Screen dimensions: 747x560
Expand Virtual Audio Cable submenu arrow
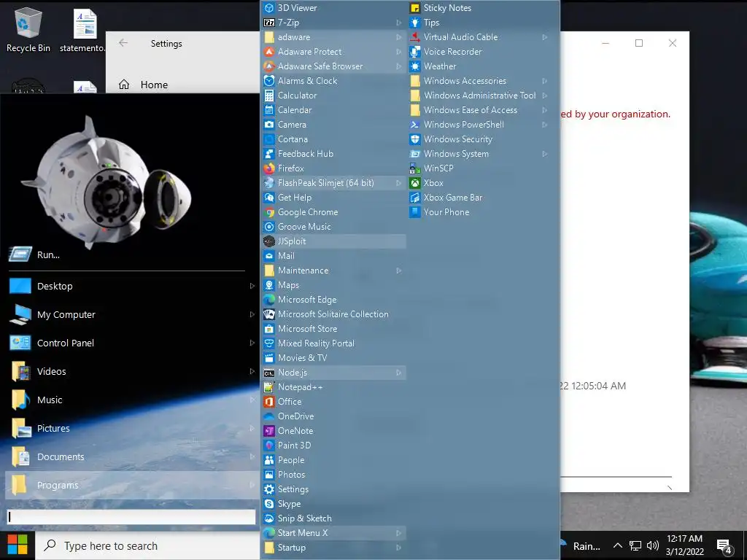(x=544, y=37)
